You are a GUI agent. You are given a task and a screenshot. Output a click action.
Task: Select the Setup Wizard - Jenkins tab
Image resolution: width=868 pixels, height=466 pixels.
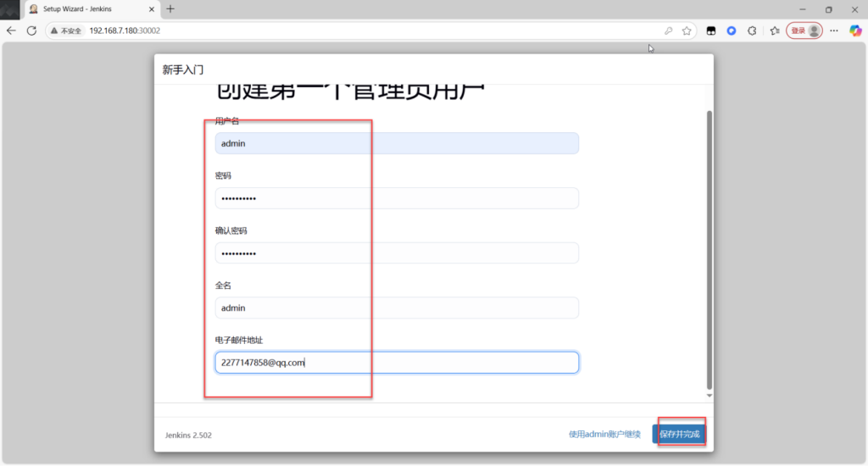pos(81,9)
